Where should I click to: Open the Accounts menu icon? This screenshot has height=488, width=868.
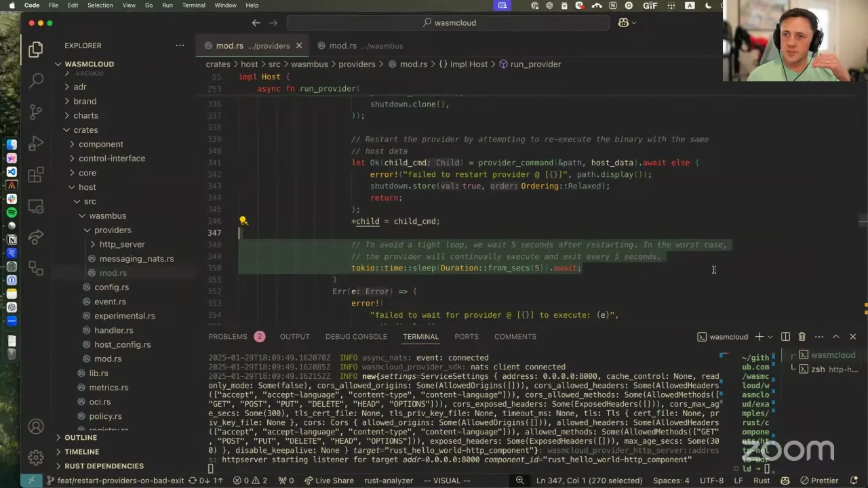(36, 426)
